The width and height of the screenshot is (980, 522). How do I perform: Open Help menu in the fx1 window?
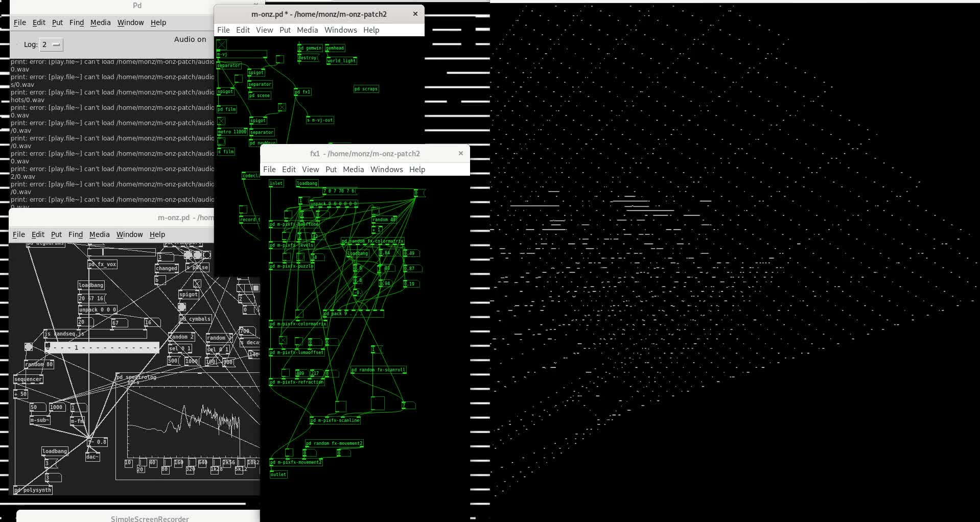pyautogui.click(x=417, y=170)
